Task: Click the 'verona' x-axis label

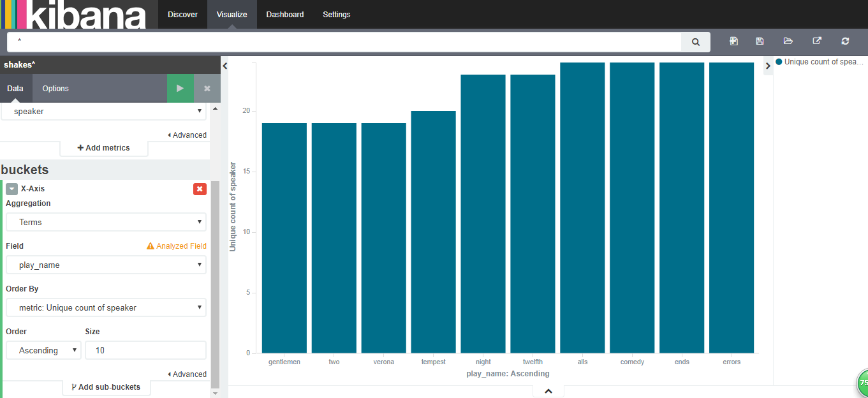Action: pos(384,362)
